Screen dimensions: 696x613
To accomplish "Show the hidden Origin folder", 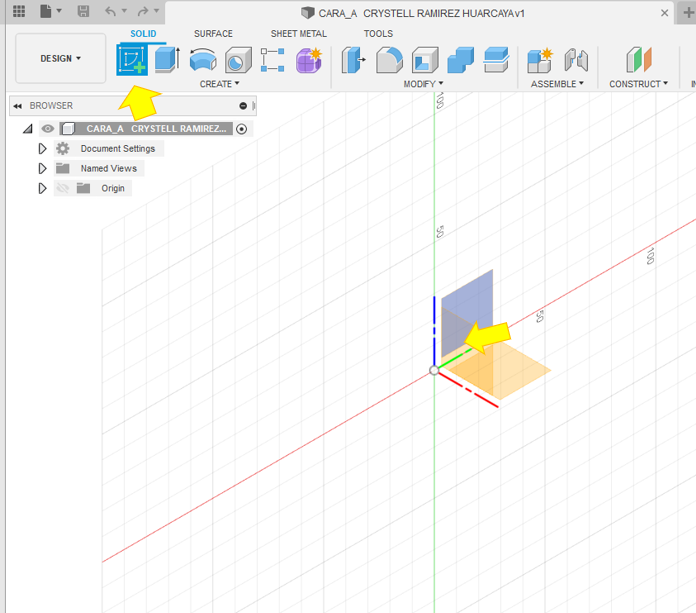I will coord(63,188).
